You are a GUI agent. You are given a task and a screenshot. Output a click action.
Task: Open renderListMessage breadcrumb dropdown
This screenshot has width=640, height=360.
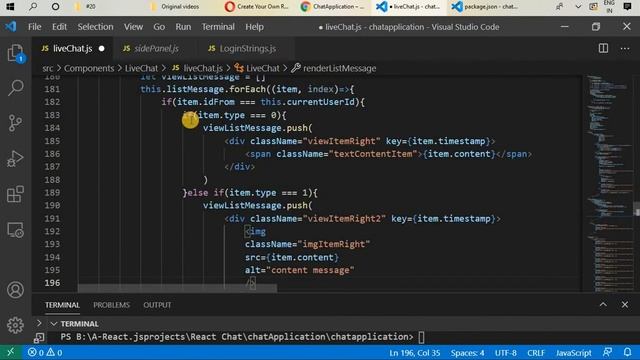(334, 68)
